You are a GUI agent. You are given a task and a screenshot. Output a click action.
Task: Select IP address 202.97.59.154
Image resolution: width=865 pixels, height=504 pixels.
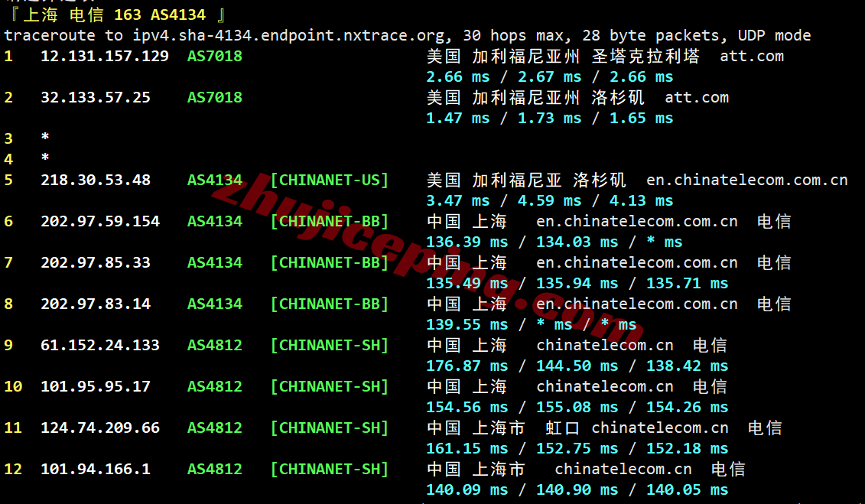coord(100,222)
